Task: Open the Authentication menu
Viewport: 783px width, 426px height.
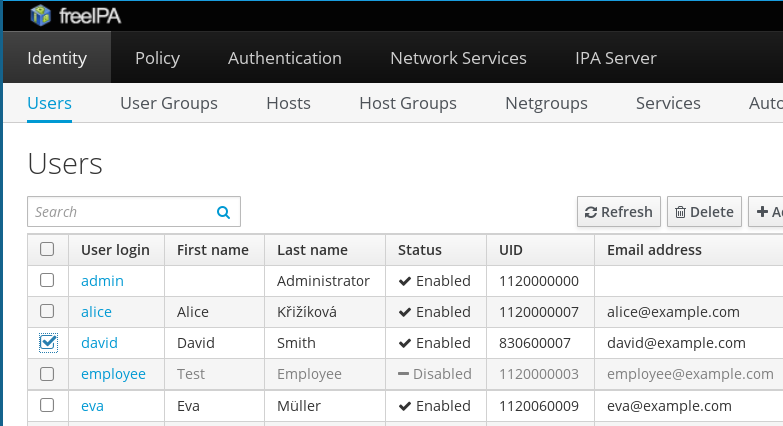Action: pyautogui.click(x=285, y=58)
